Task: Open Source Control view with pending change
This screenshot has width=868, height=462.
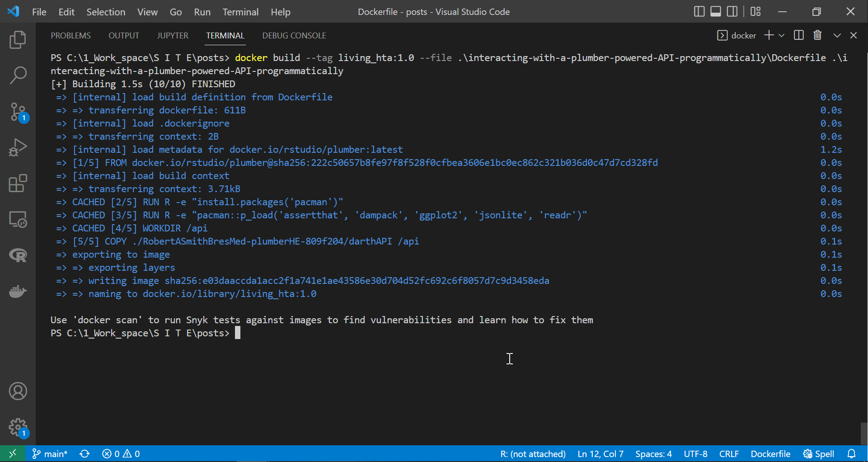Action: pyautogui.click(x=18, y=112)
